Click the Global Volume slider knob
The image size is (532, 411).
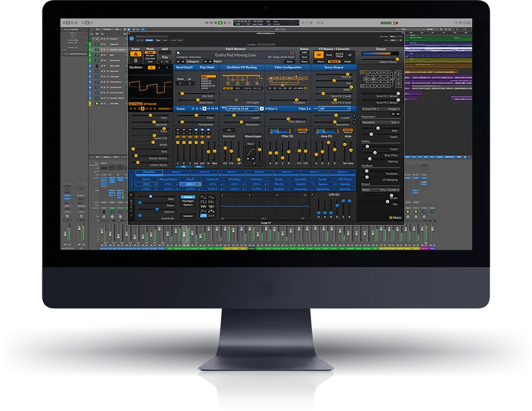pyautogui.click(x=397, y=59)
